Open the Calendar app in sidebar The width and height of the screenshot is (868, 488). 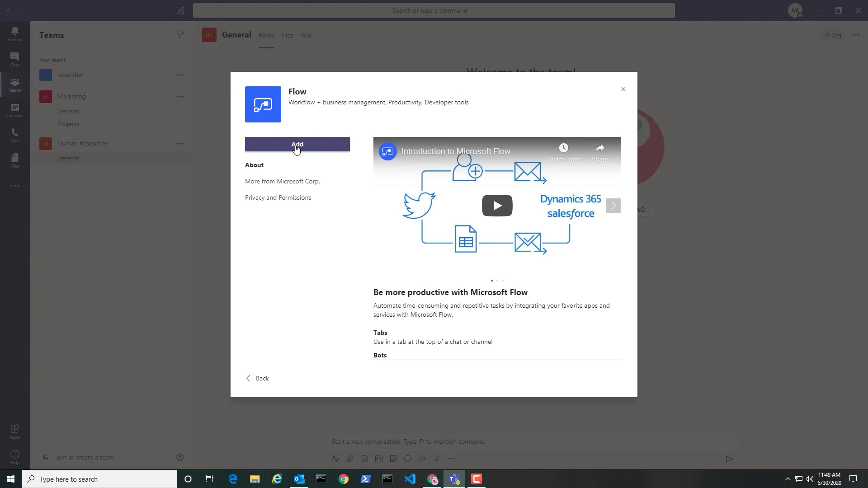[x=15, y=110]
